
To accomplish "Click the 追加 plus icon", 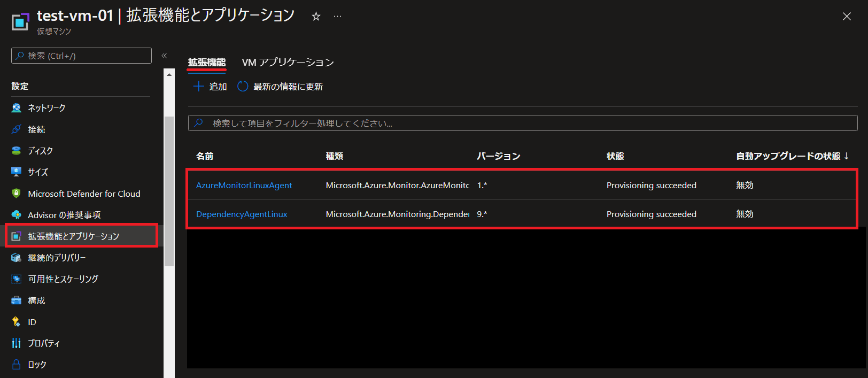I will tap(198, 86).
